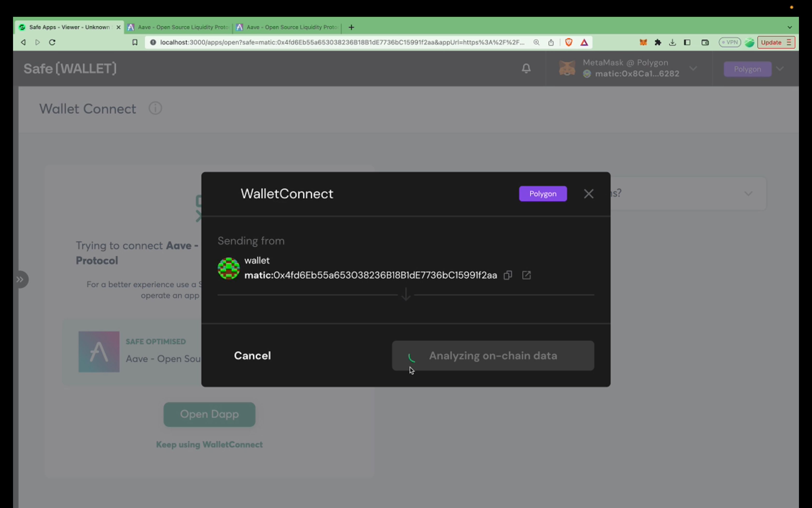This screenshot has width=812, height=508.
Task: Open the extensions puzzle icon
Action: [x=658, y=42]
